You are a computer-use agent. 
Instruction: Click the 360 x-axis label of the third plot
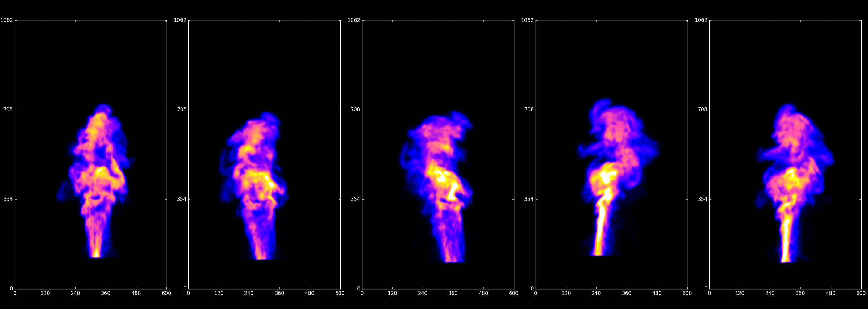point(453,294)
